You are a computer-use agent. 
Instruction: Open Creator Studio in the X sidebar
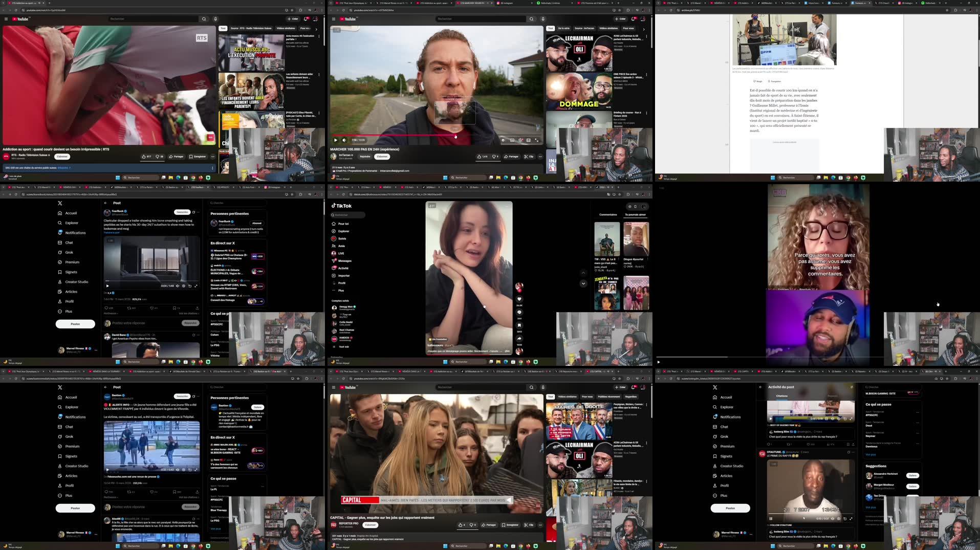pyautogui.click(x=76, y=281)
